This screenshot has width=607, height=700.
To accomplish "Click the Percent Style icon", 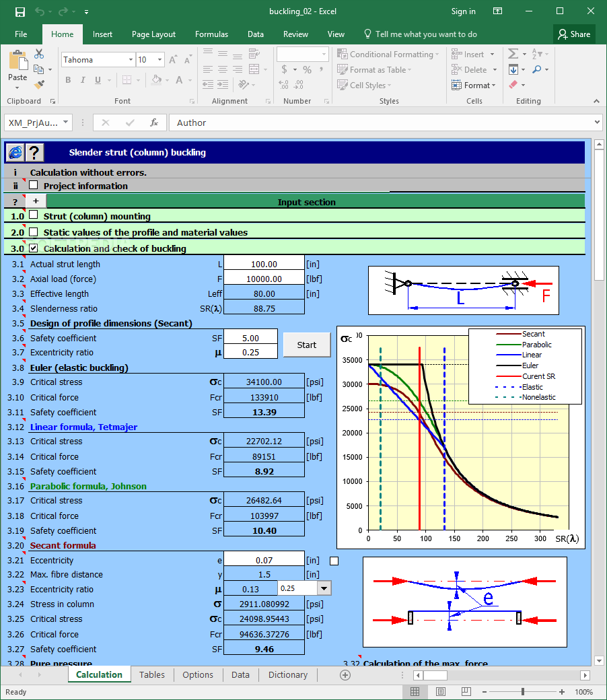I will [307, 69].
